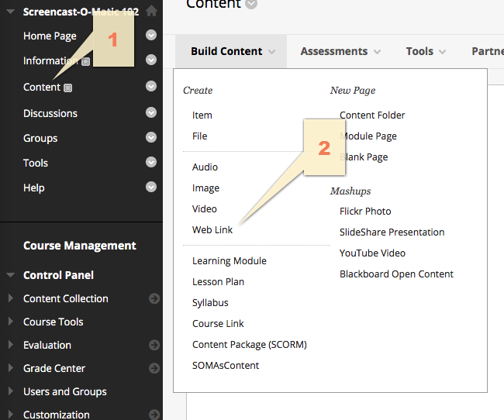Collapse the Control Panel section

pyautogui.click(x=11, y=275)
